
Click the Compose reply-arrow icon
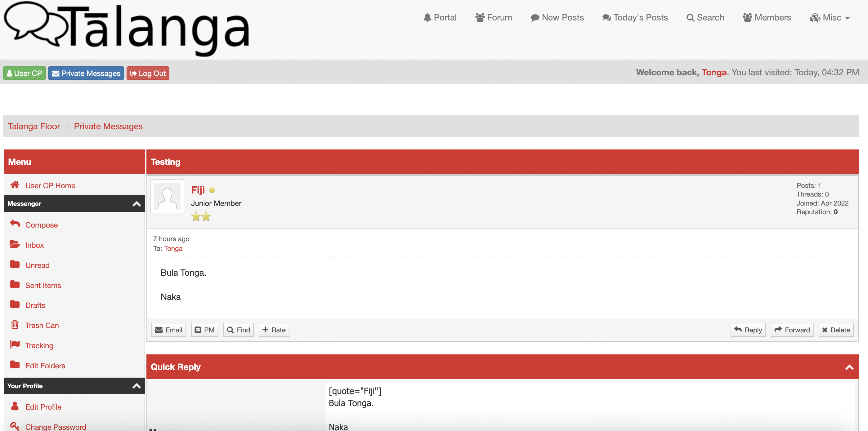pos(15,224)
